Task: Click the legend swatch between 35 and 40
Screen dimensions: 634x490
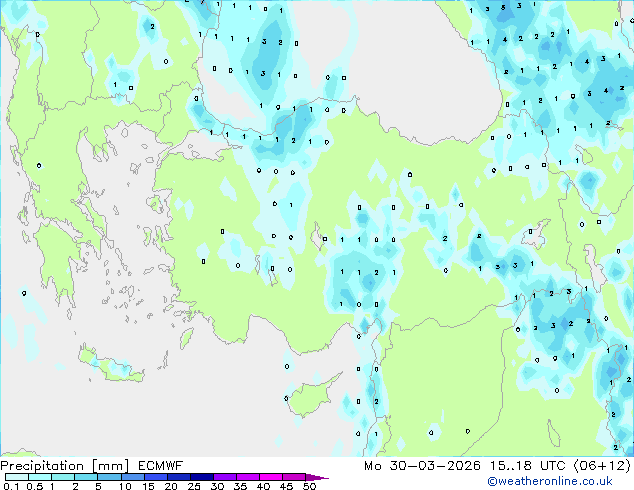Action: tap(248, 477)
